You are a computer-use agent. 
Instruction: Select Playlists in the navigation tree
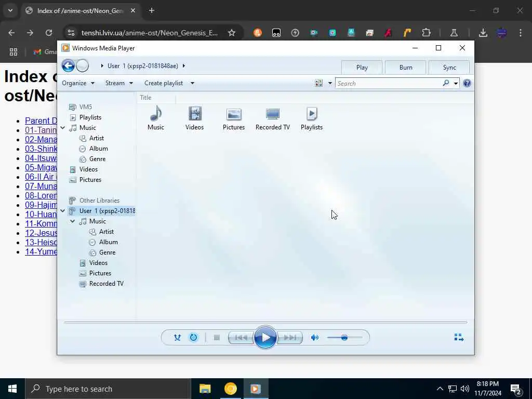[90, 117]
